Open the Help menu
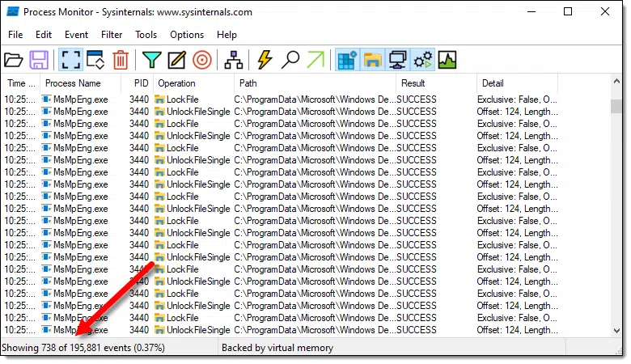631x364 pixels. (x=227, y=35)
